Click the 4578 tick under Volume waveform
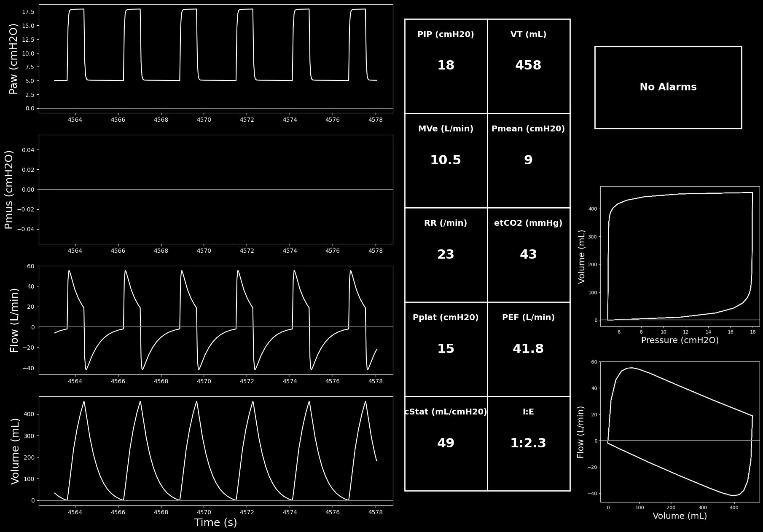 tap(376, 513)
